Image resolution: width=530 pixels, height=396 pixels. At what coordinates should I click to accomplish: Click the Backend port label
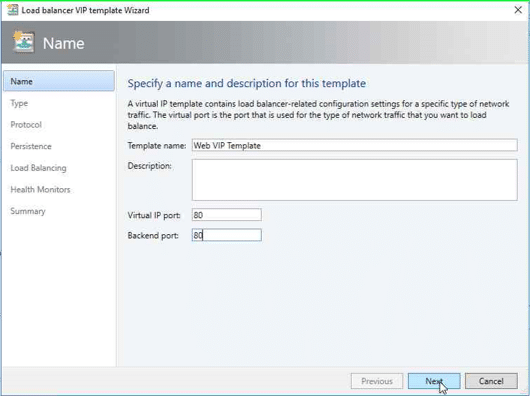click(x=153, y=236)
